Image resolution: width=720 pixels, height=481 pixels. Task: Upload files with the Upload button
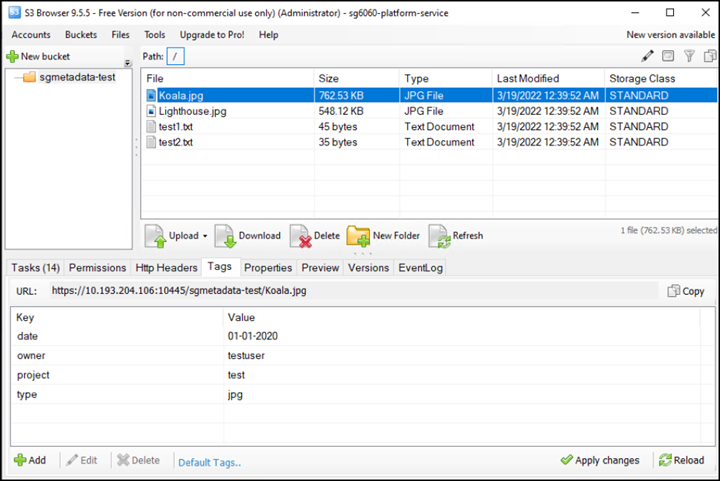172,236
